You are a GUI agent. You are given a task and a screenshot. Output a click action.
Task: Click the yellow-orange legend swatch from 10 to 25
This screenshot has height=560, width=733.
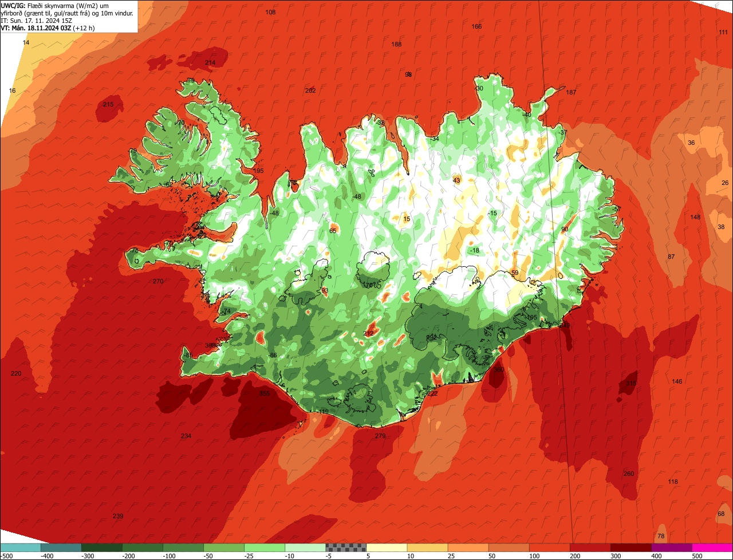[x=427, y=547]
